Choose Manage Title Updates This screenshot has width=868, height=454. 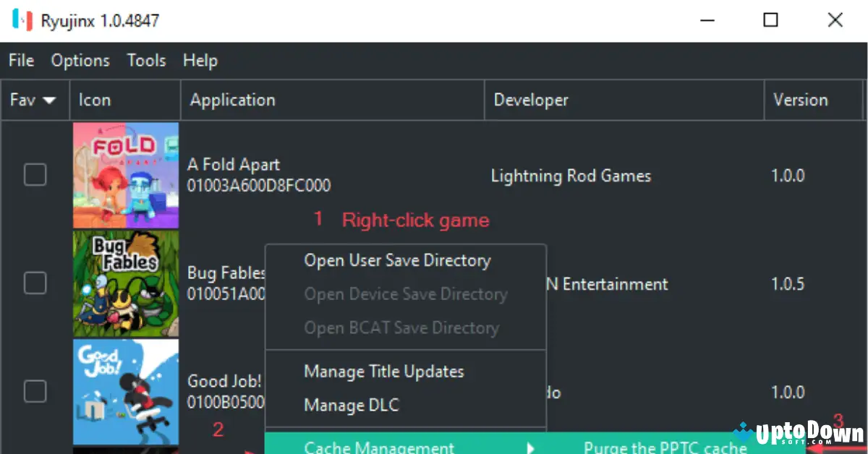(x=383, y=371)
